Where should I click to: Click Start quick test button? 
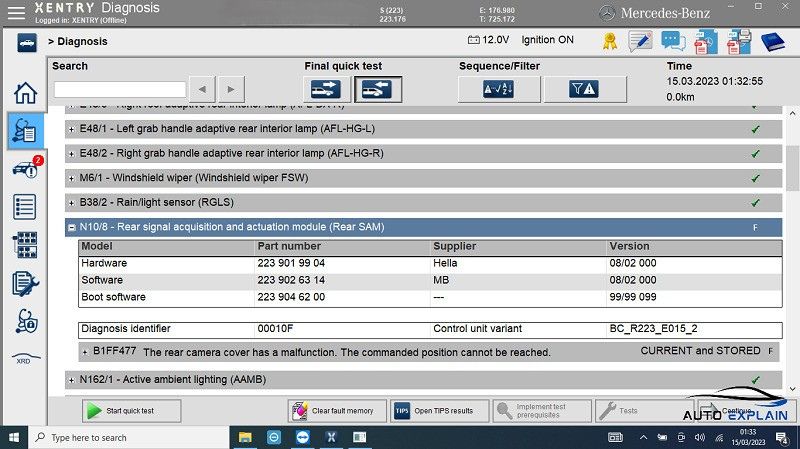click(x=132, y=411)
